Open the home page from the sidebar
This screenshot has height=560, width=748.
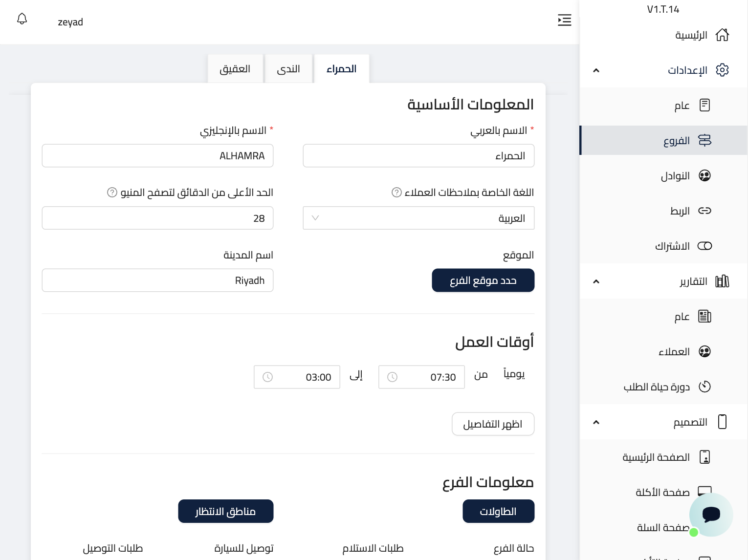coord(702,35)
